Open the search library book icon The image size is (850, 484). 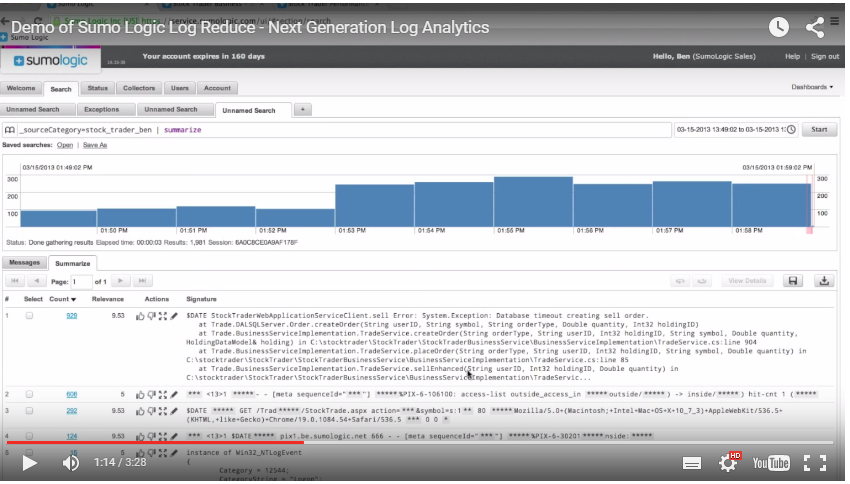(10, 130)
